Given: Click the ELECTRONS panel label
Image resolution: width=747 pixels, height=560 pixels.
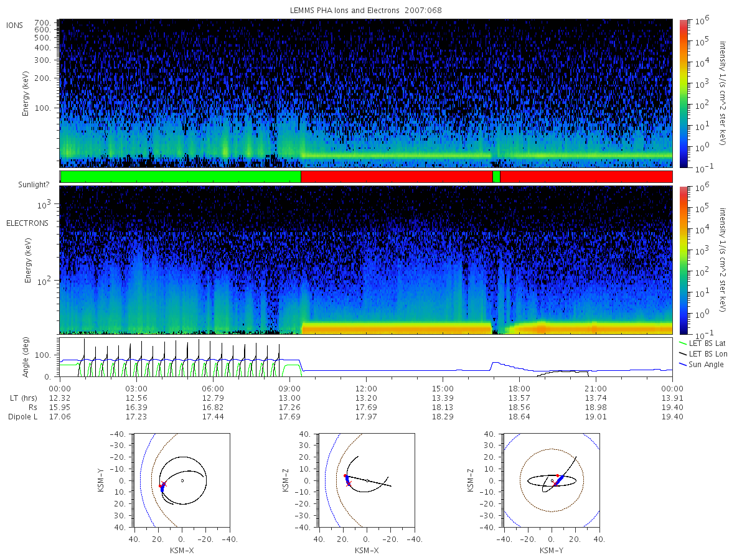Looking at the screenshot, I should click(x=27, y=223).
